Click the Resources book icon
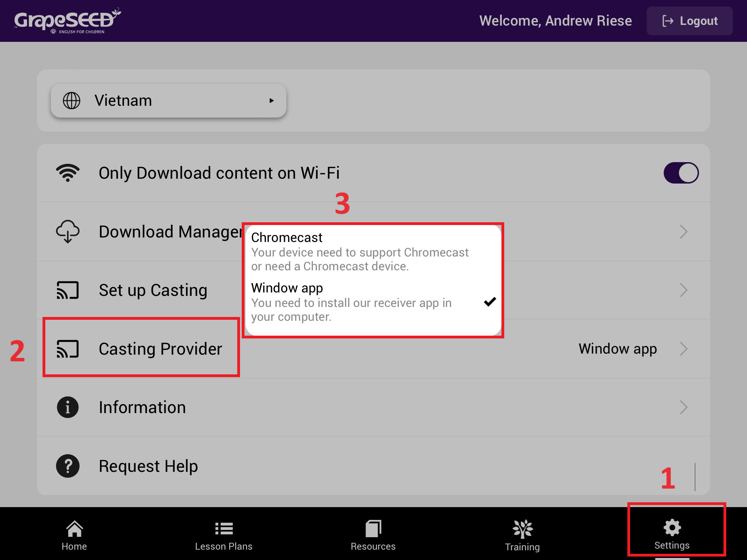Screen dimensions: 747x560 pyautogui.click(x=373, y=528)
